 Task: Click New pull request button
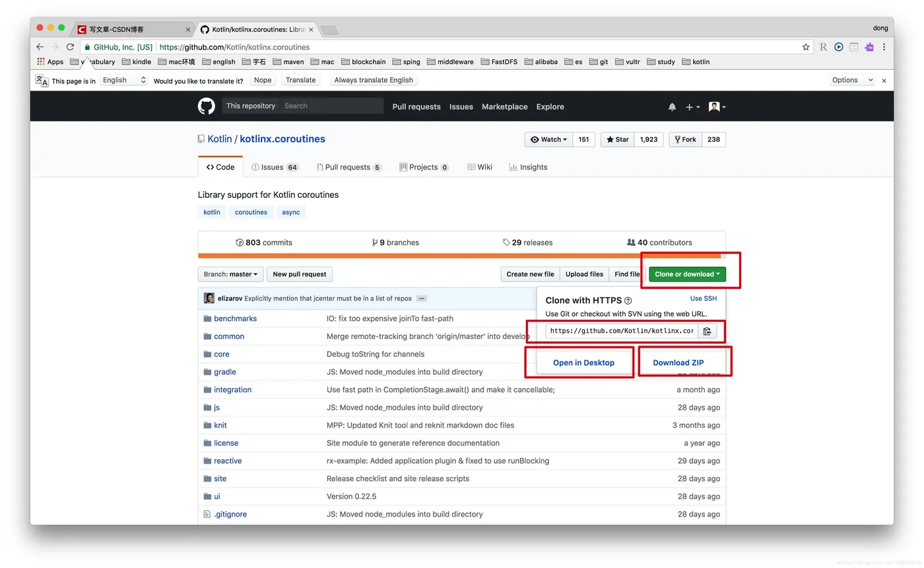tap(300, 274)
